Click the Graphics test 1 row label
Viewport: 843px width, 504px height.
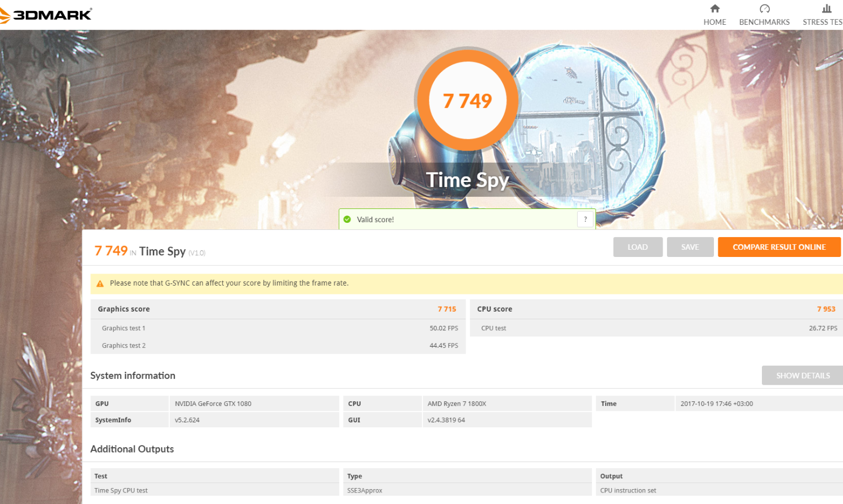124,328
